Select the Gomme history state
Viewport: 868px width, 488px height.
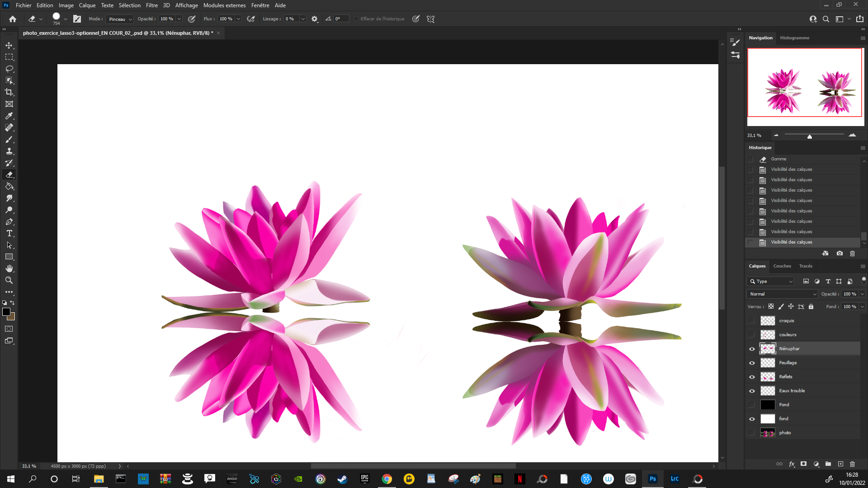[778, 159]
